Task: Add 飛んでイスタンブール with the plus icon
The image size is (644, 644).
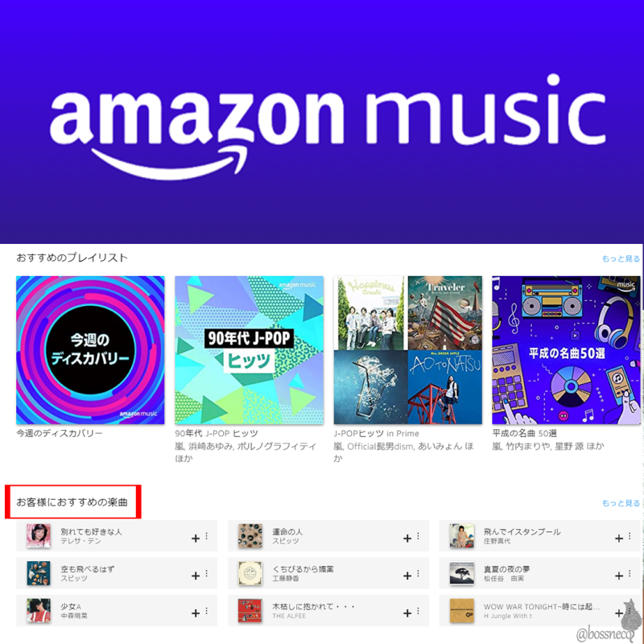Action: (x=618, y=538)
